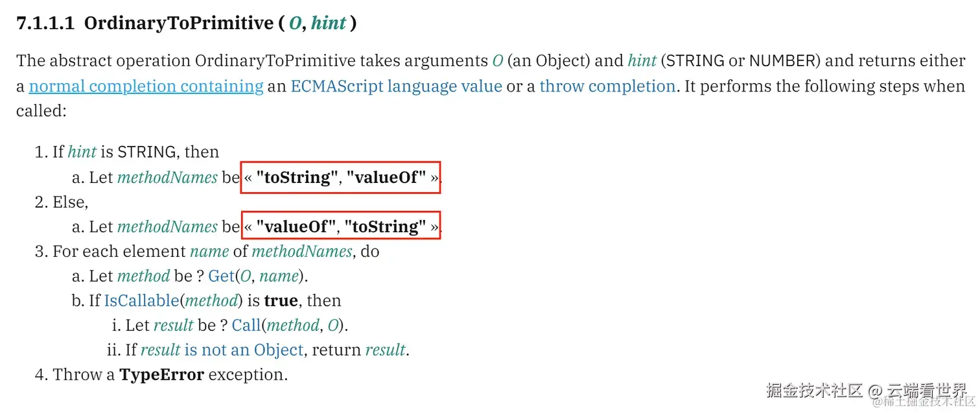Follow the "ECMAScript language value" link
The width and height of the screenshot is (980, 412).
[x=397, y=86]
